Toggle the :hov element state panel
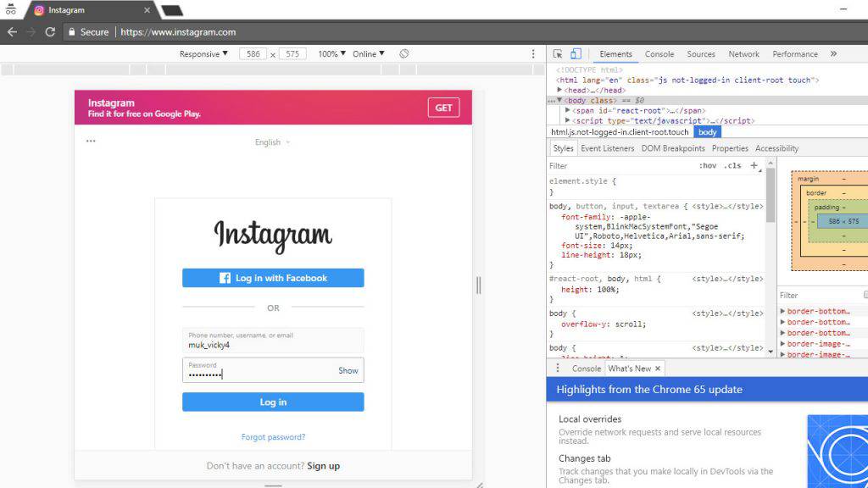 coord(707,166)
